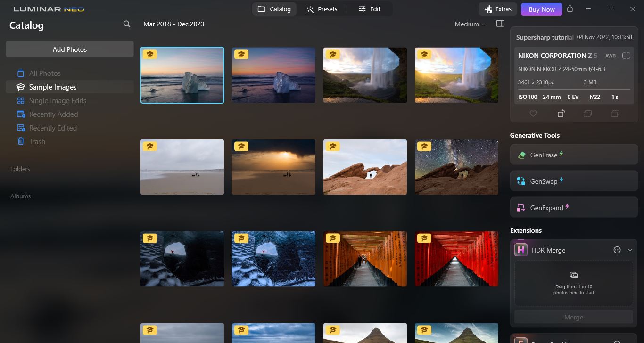The width and height of the screenshot is (644, 343).
Task: Click the 'ISO 100' value
Action: pyautogui.click(x=528, y=97)
